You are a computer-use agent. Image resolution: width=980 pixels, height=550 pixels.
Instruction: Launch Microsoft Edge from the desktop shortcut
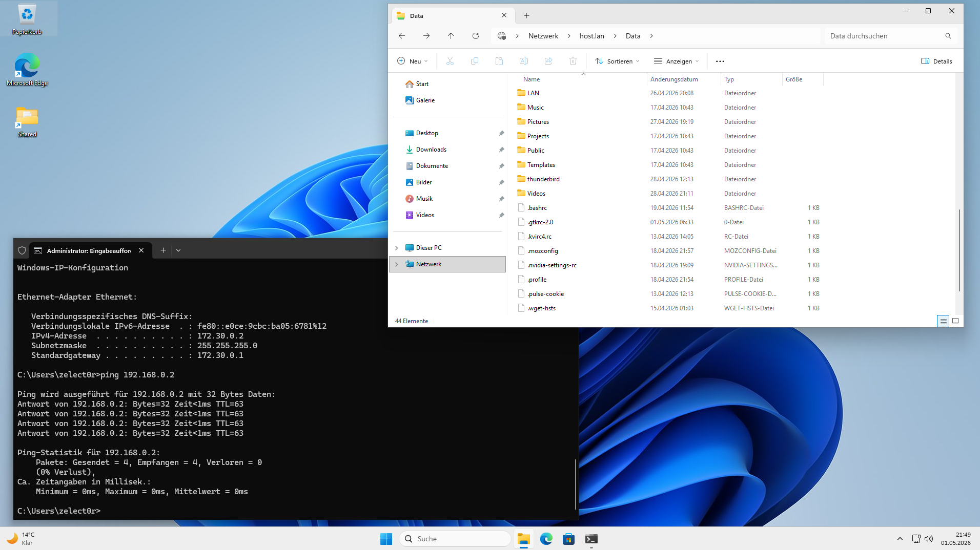coord(27,70)
